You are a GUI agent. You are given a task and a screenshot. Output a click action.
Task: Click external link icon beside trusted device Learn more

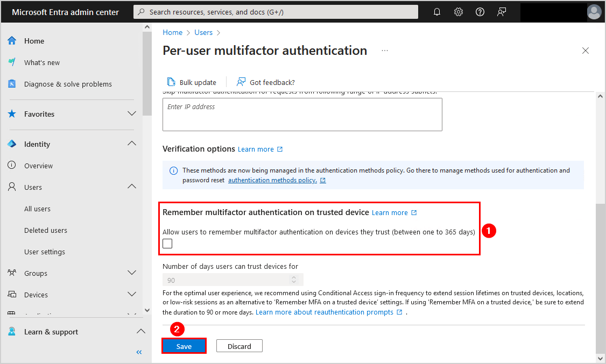pyautogui.click(x=414, y=213)
